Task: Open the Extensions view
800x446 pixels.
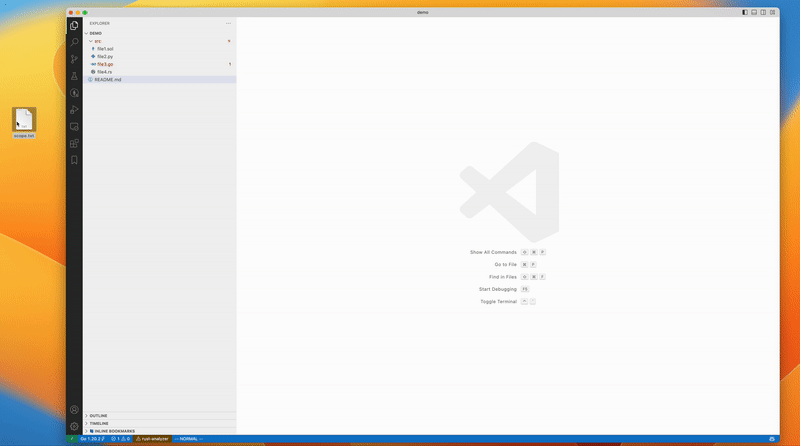Action: point(74,143)
